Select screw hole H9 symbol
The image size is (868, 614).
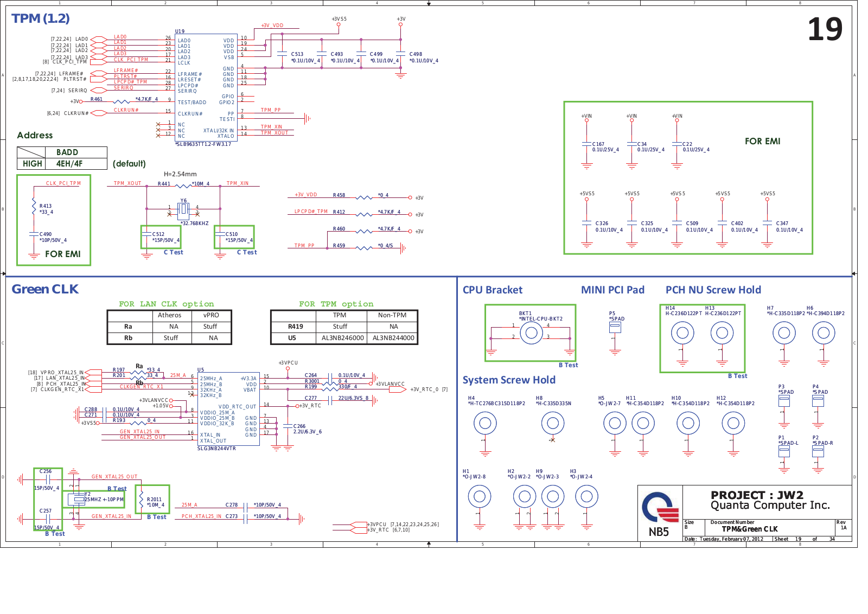[553, 496]
